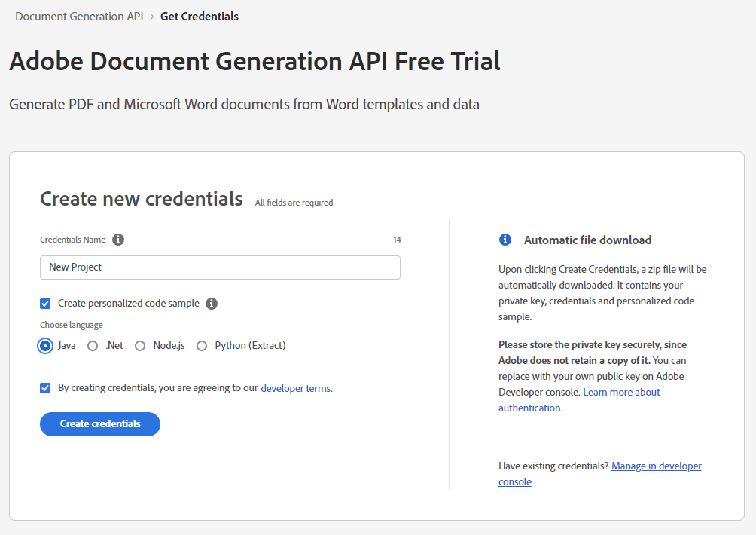Select the .Net language radio button
This screenshot has height=535, width=756.
pos(93,346)
